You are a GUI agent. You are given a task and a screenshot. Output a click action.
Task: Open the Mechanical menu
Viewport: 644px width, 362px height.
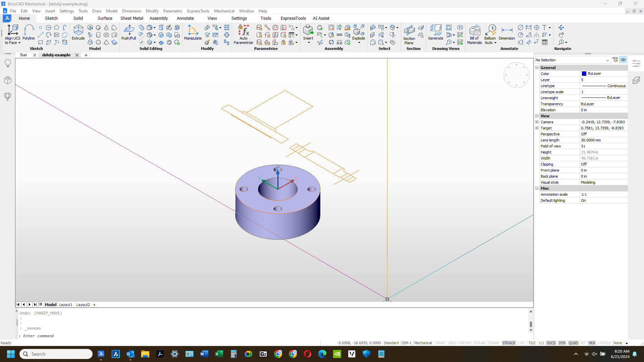pos(224,11)
